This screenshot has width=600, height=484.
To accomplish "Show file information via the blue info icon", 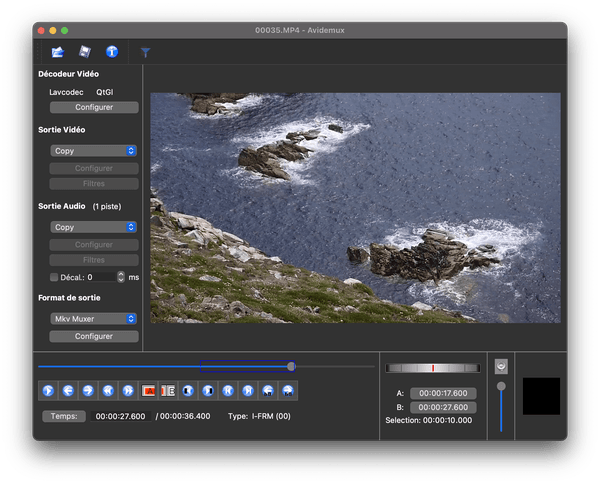I will 112,52.
